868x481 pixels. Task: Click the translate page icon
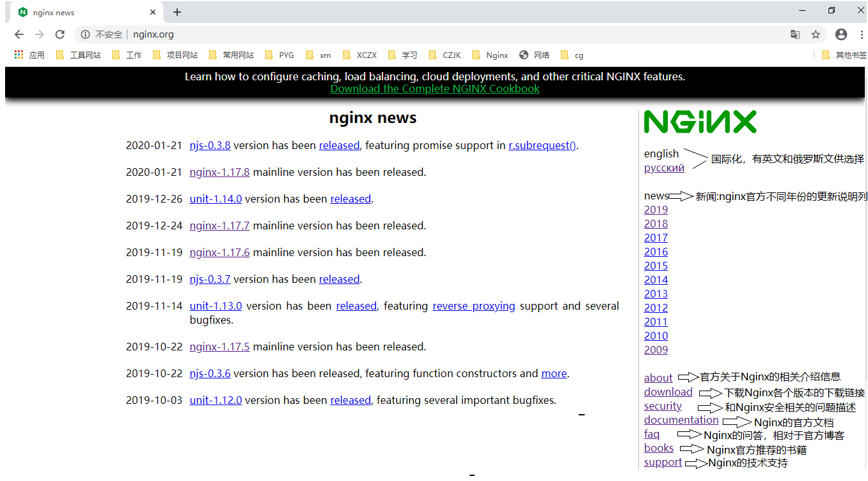[795, 34]
